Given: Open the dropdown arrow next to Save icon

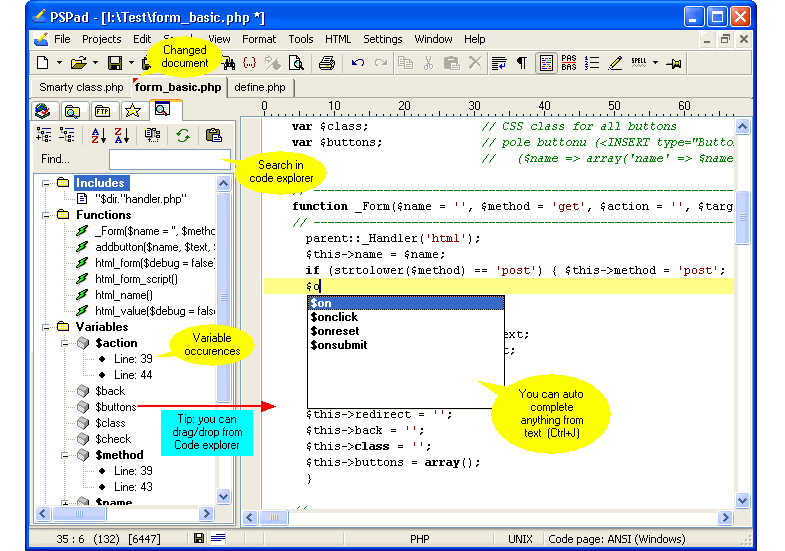Looking at the screenshot, I should click(131, 63).
